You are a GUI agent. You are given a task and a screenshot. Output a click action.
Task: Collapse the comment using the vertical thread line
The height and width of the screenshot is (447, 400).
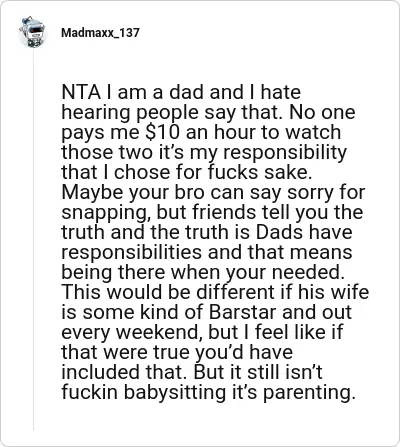(x=33, y=240)
